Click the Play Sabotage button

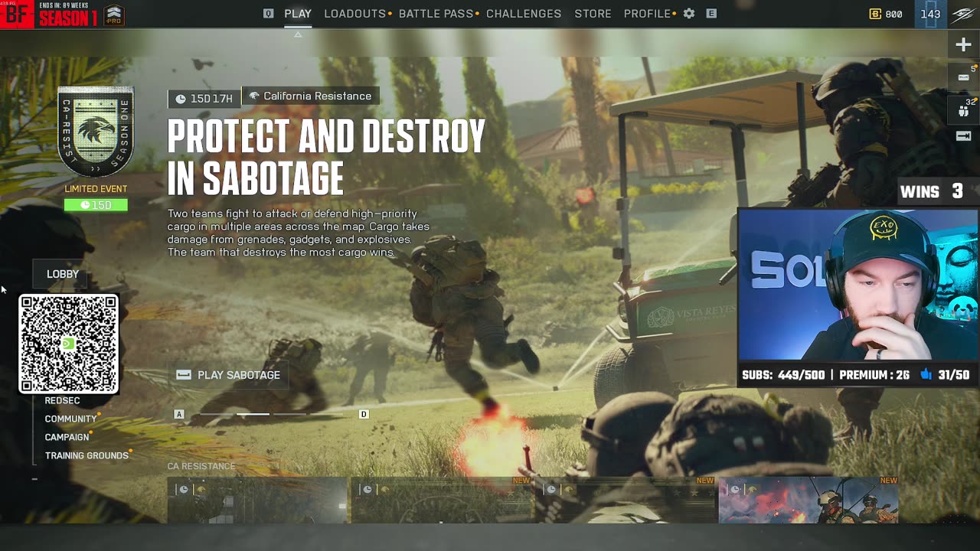pyautogui.click(x=229, y=375)
